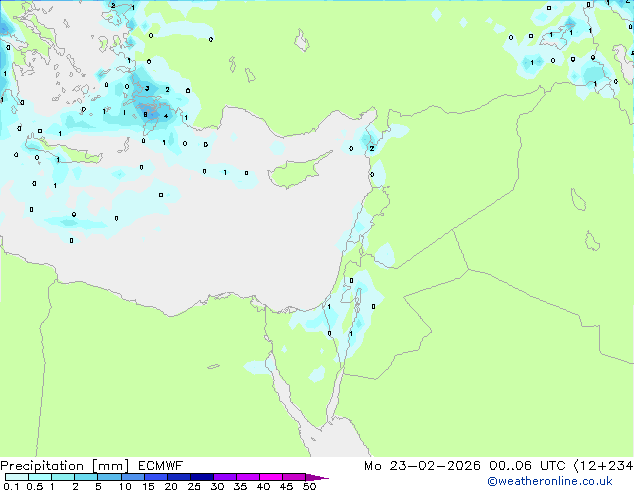Click the legend label '0.1'
Image resolution: width=634 pixels, height=490 pixels.
click(11, 486)
